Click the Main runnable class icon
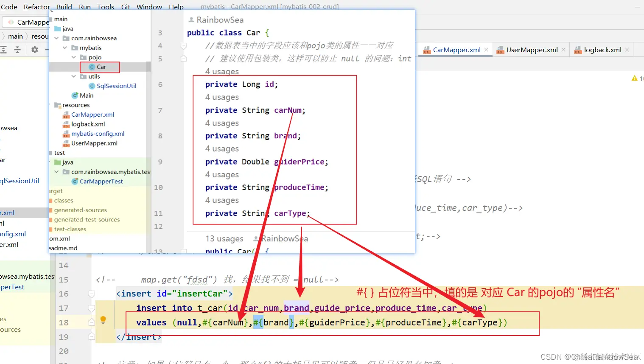644x364 pixels. click(75, 95)
